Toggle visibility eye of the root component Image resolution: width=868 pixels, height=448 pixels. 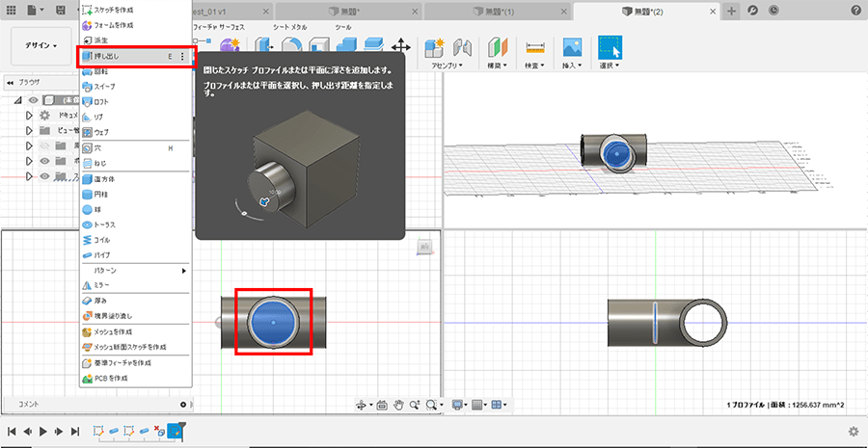tap(33, 99)
